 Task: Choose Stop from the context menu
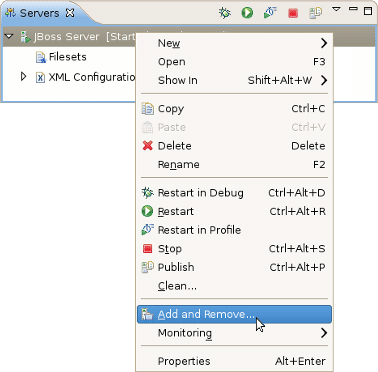234,249
